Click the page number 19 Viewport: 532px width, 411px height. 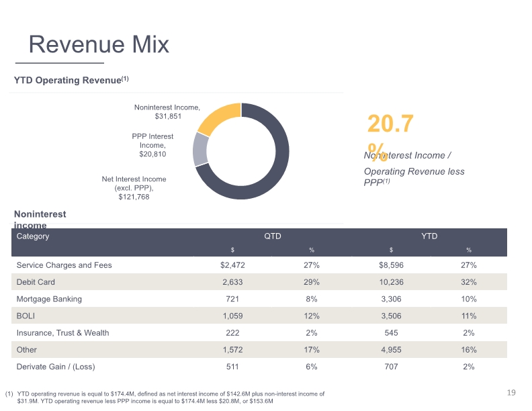[511, 393]
